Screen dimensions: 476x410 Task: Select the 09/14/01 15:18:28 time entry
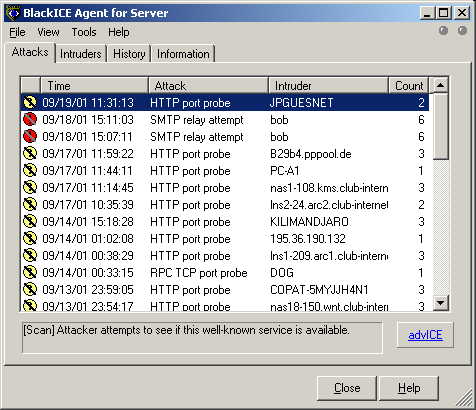click(88, 222)
